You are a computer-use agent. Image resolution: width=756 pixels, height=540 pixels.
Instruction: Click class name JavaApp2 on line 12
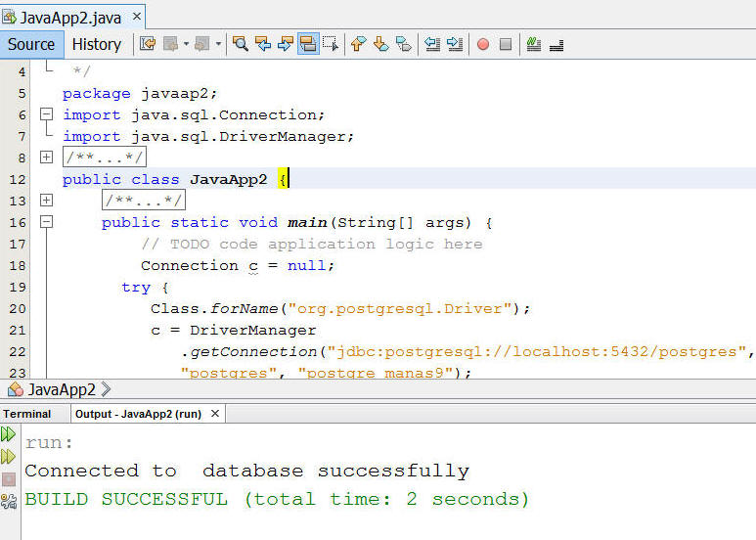coord(228,179)
